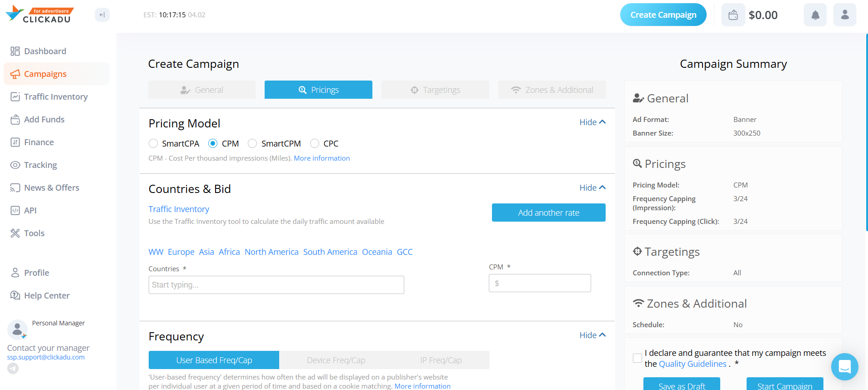Hide the Pricing Model section
The width and height of the screenshot is (868, 390).
[592, 122]
